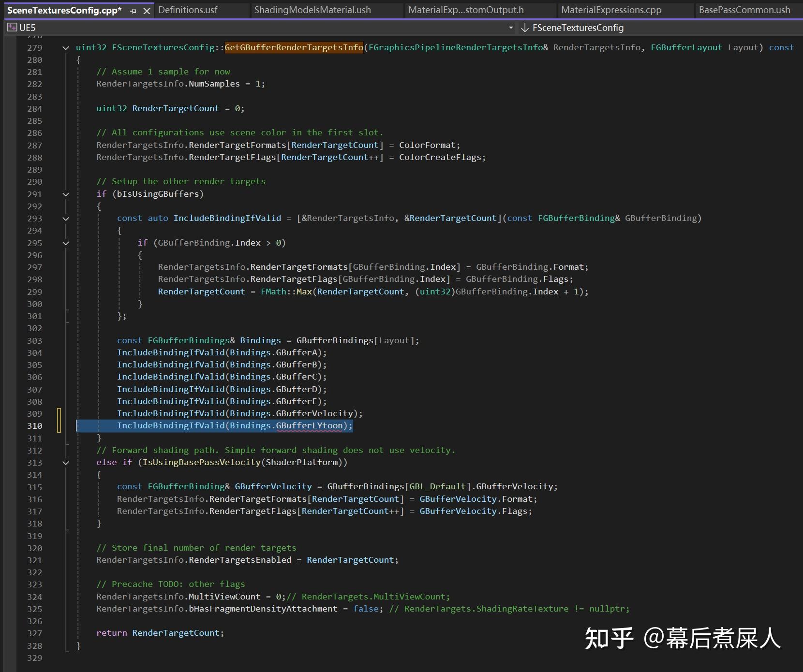Click the collapse chevron at line 295
The width and height of the screenshot is (803, 672).
point(66,243)
